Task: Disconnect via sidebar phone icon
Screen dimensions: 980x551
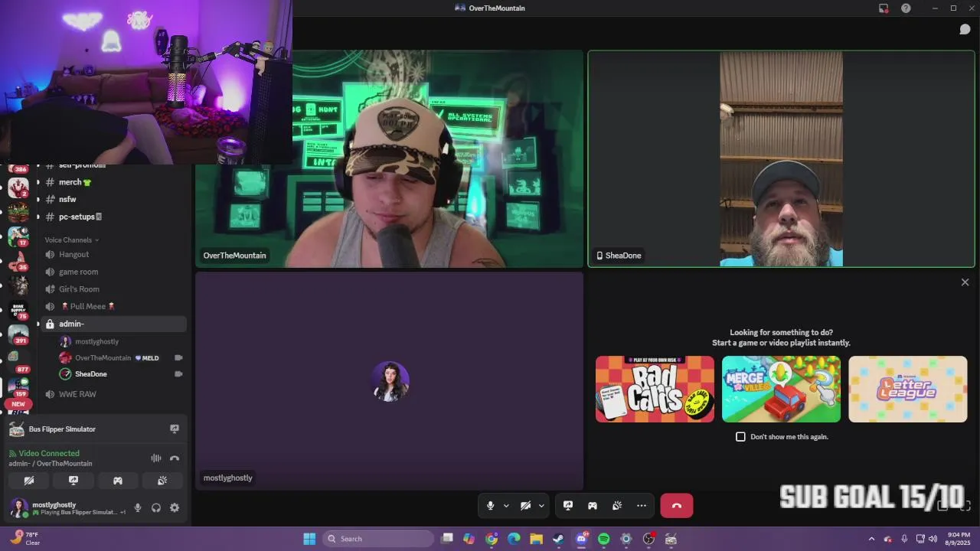Action: click(175, 458)
